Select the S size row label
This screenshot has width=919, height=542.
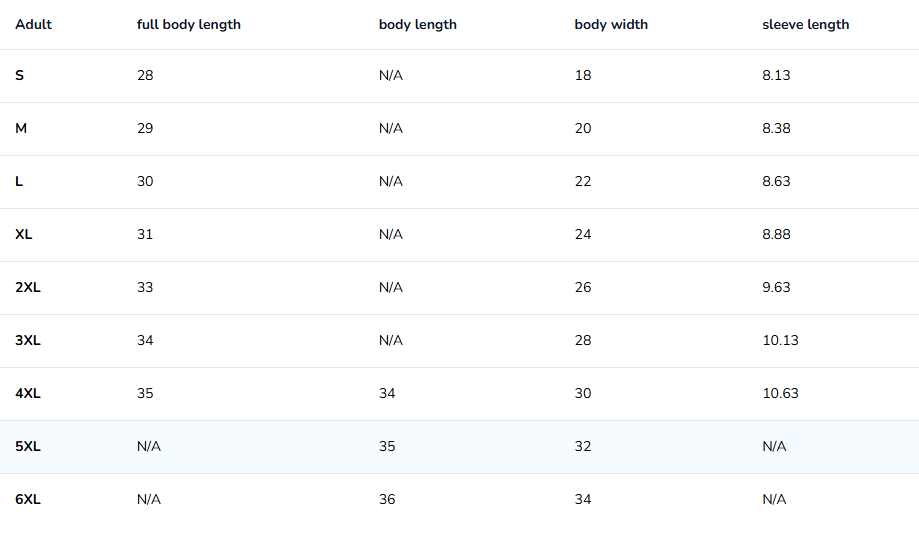click(19, 76)
